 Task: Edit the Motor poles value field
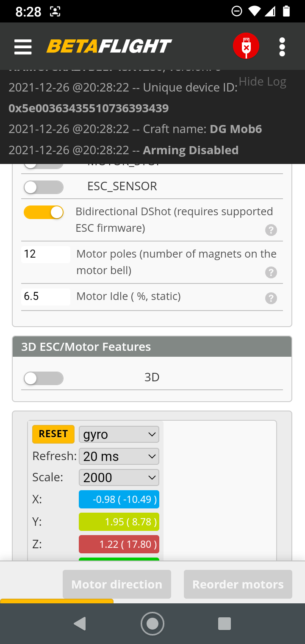pyautogui.click(x=45, y=254)
